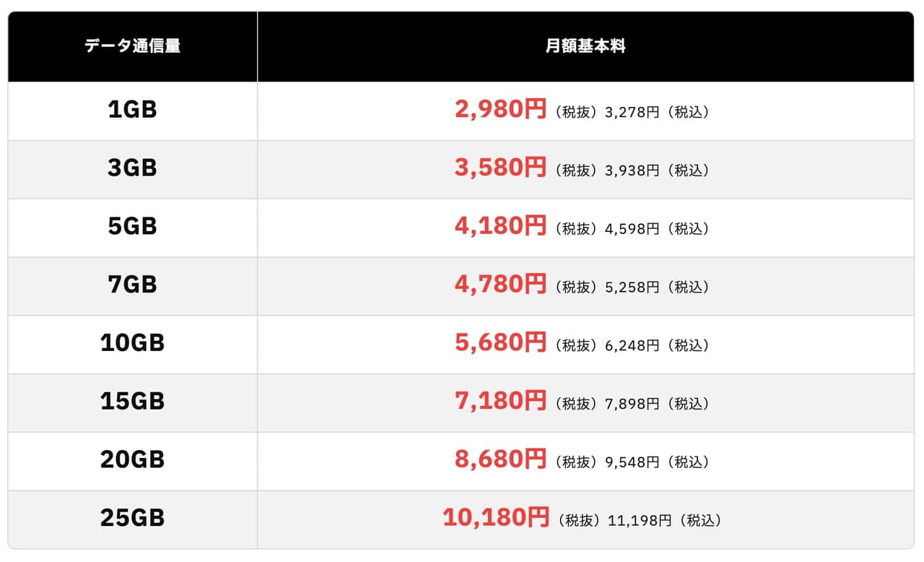The width and height of the screenshot is (924, 562).
Task: Click the red 5,680円 monthly fee
Action: tap(500, 343)
